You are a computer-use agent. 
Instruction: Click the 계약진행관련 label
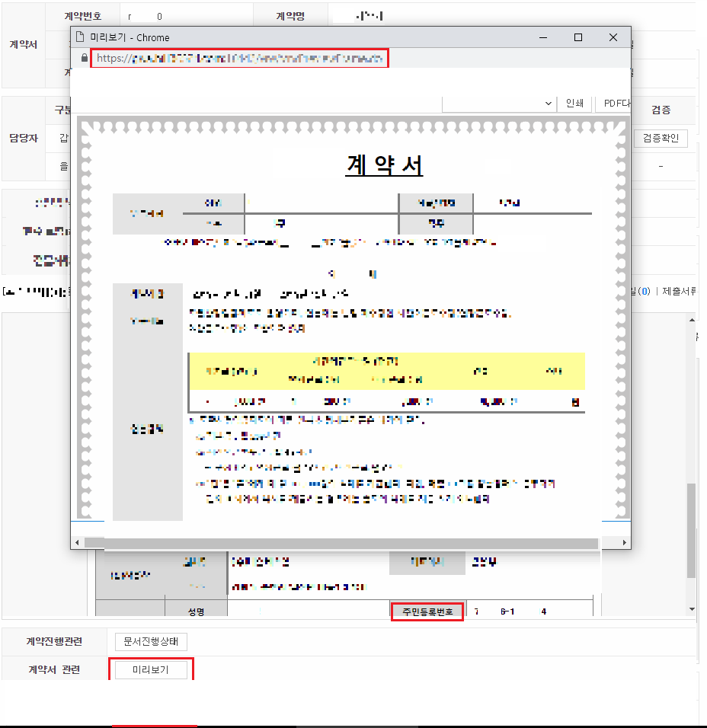coord(54,641)
